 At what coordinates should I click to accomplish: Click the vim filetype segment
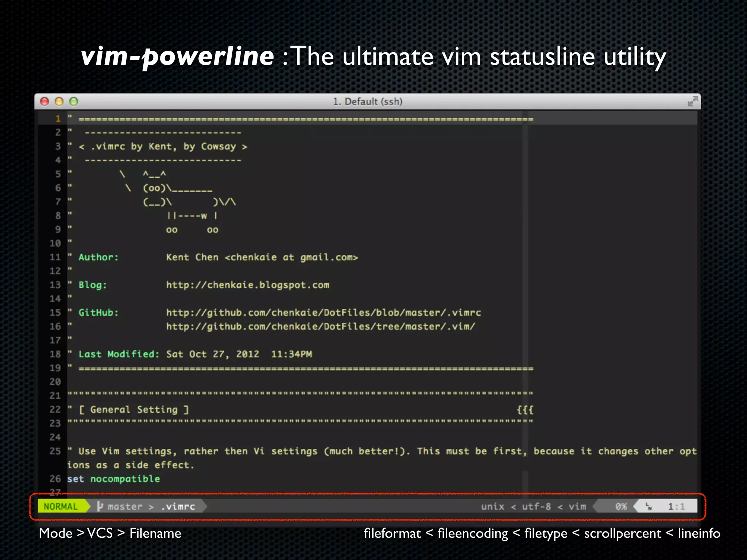[577, 506]
